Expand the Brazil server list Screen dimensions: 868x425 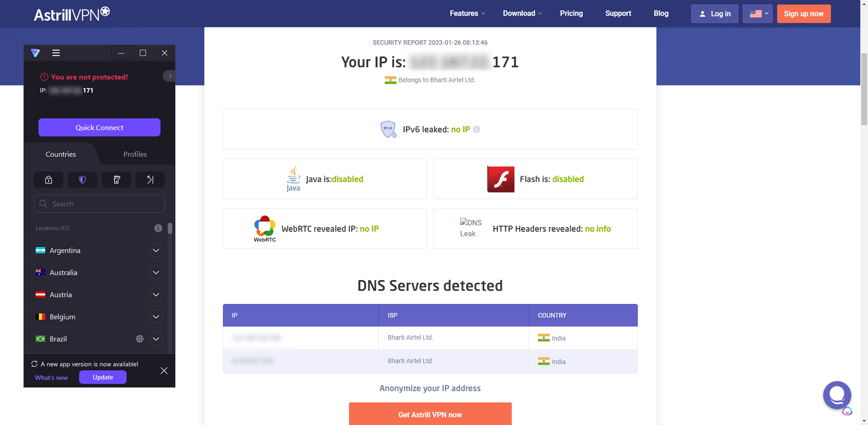click(x=156, y=339)
